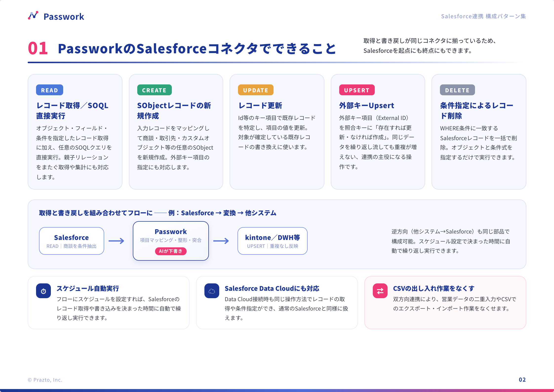Click the © Prazto, Inc. footer text
554x392 pixels.
(x=45, y=380)
